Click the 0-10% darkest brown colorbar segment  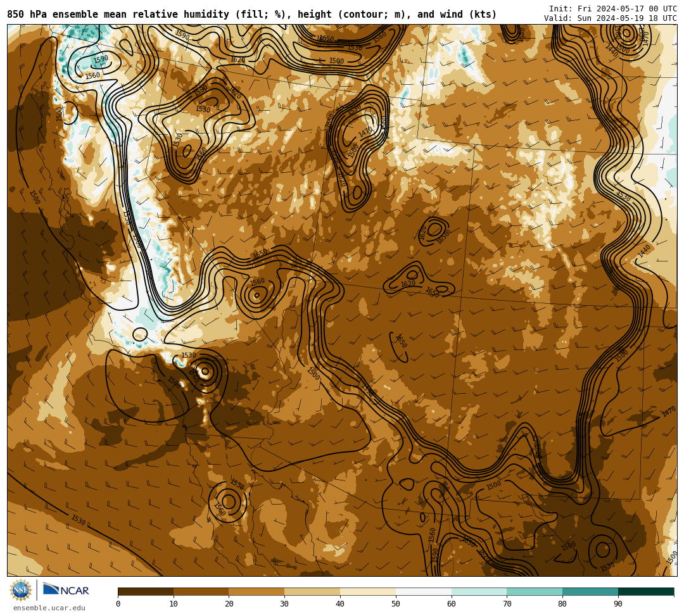point(146,591)
